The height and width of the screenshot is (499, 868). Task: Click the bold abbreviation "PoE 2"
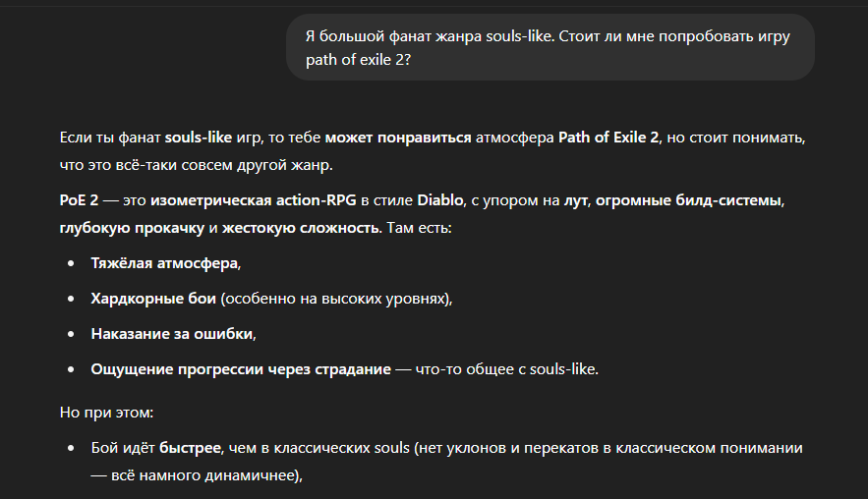point(79,200)
